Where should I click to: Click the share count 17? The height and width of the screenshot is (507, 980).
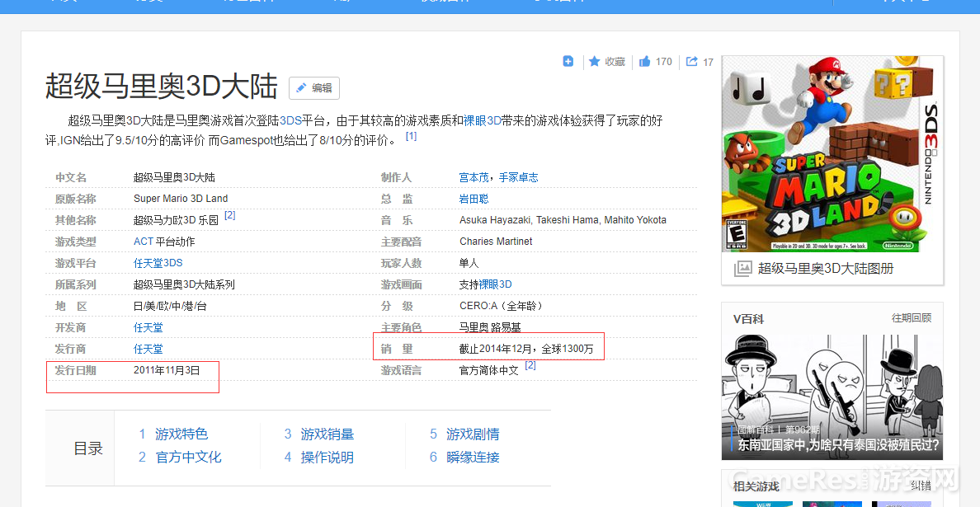point(708,62)
